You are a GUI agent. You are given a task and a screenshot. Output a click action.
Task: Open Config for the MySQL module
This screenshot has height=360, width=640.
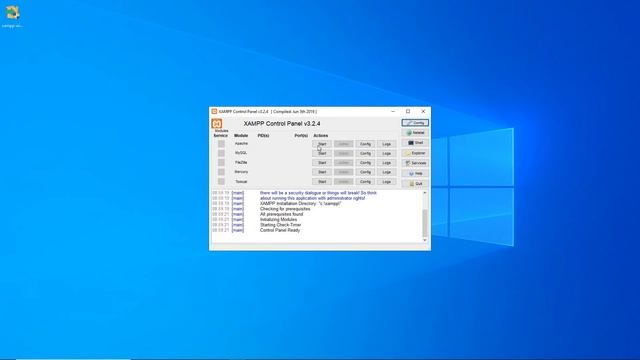(x=365, y=153)
